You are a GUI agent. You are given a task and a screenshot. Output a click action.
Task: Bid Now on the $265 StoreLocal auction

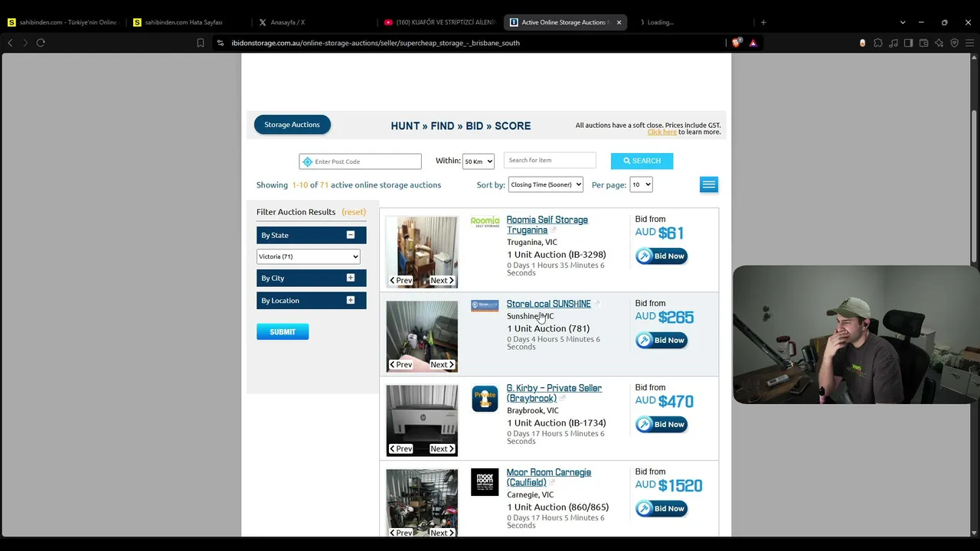(661, 340)
